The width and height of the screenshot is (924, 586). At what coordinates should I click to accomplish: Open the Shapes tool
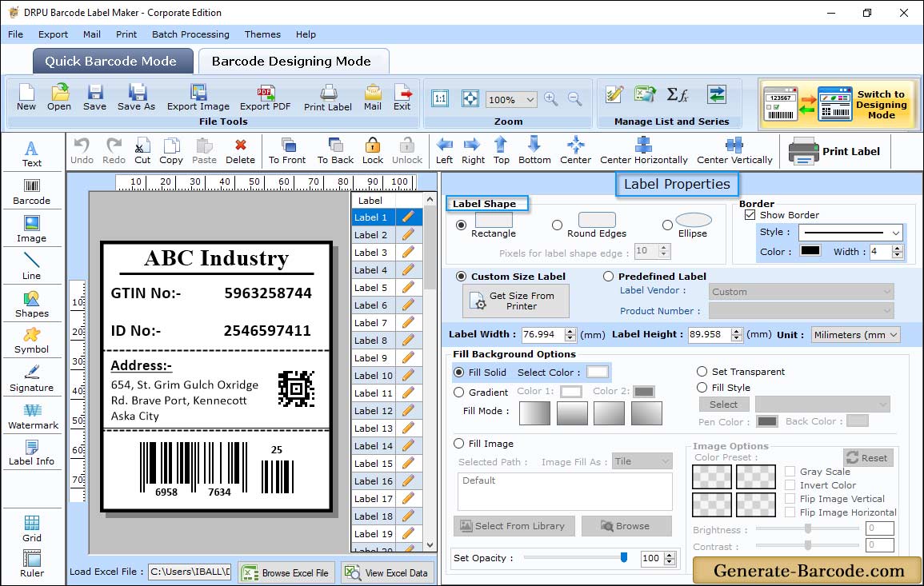(x=32, y=304)
